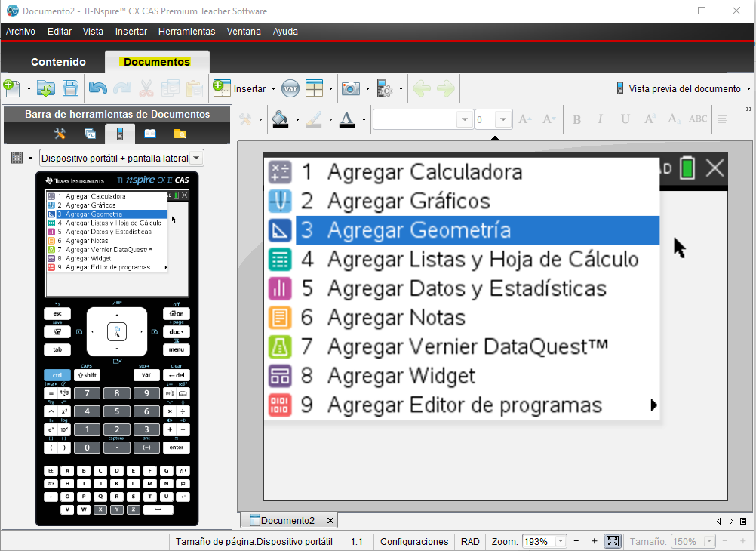756x551 pixels.
Task: Click the Undo arrow icon
Action: point(97,88)
